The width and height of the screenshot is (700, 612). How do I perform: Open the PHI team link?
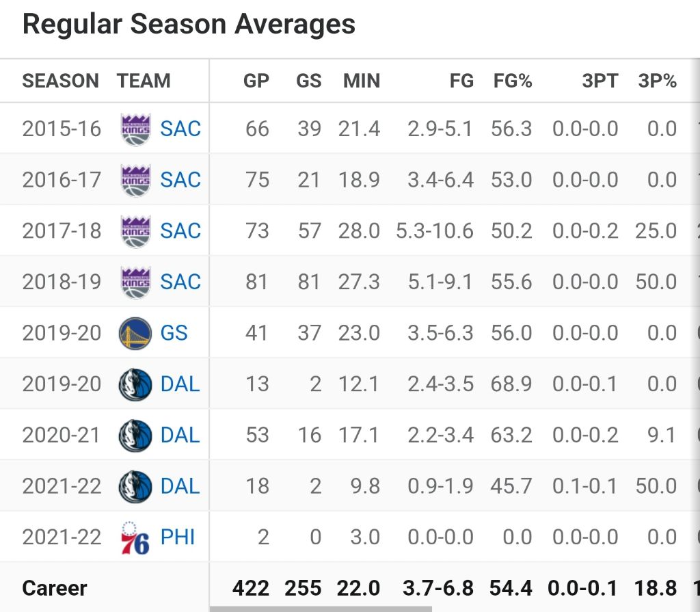point(178,537)
